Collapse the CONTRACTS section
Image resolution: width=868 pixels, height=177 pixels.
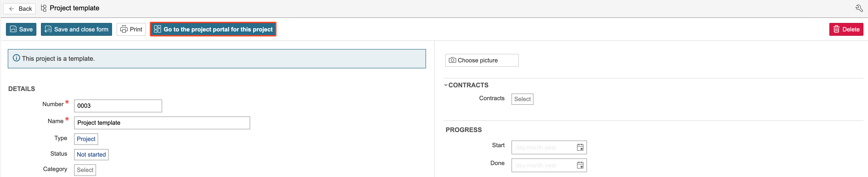click(x=446, y=85)
